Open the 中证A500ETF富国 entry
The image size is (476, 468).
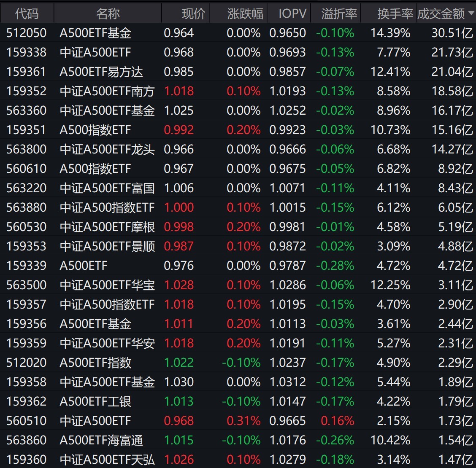(x=107, y=188)
